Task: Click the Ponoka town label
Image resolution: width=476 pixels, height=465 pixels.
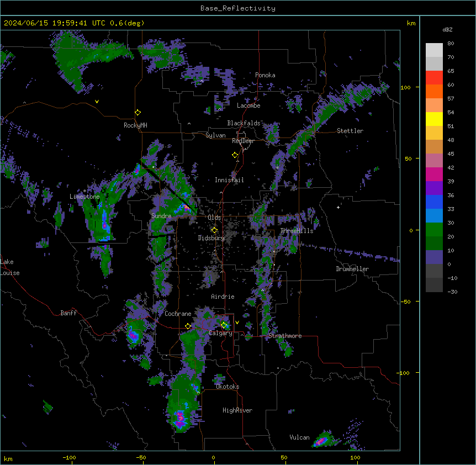Action: point(265,75)
